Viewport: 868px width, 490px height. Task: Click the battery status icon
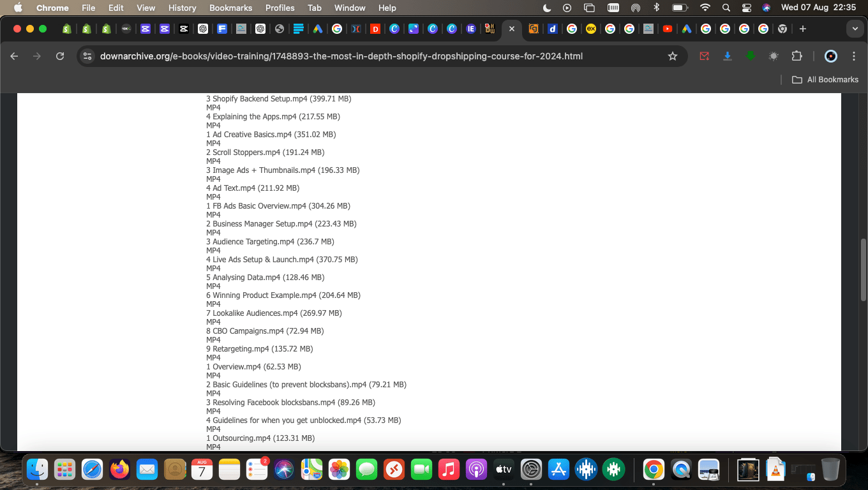point(680,8)
